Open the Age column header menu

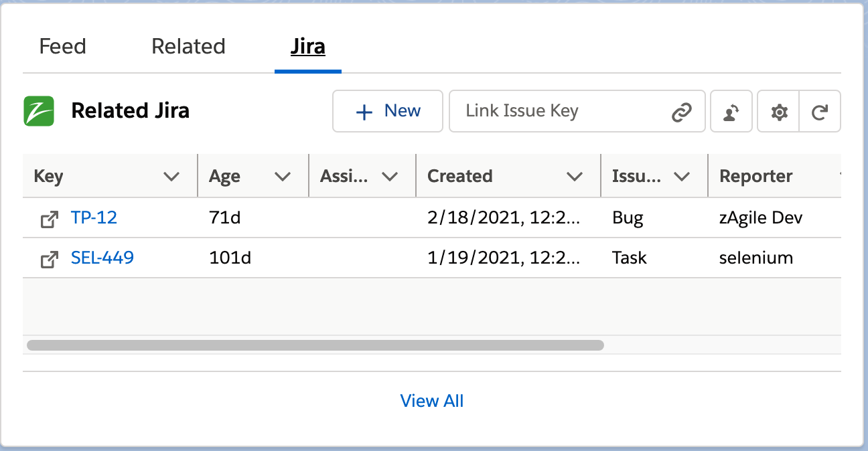pyautogui.click(x=282, y=176)
